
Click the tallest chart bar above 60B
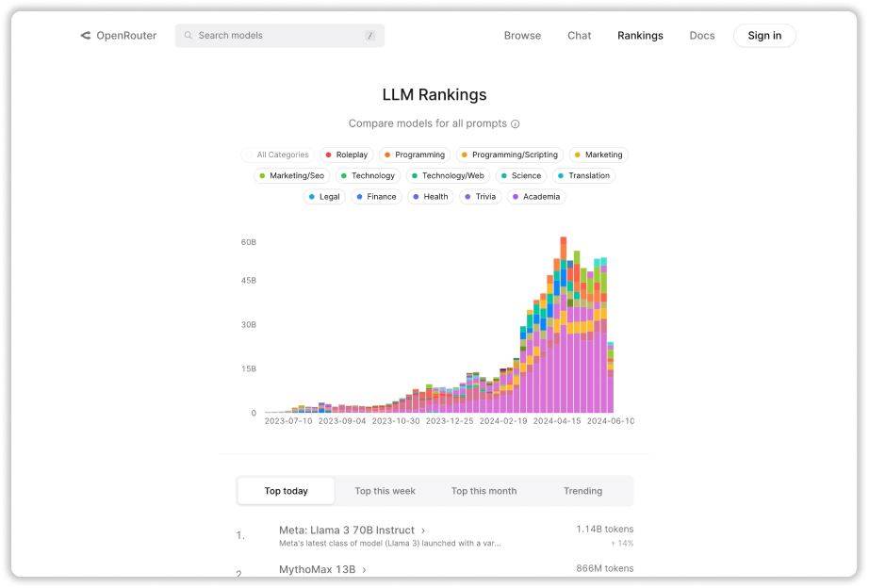(563, 325)
